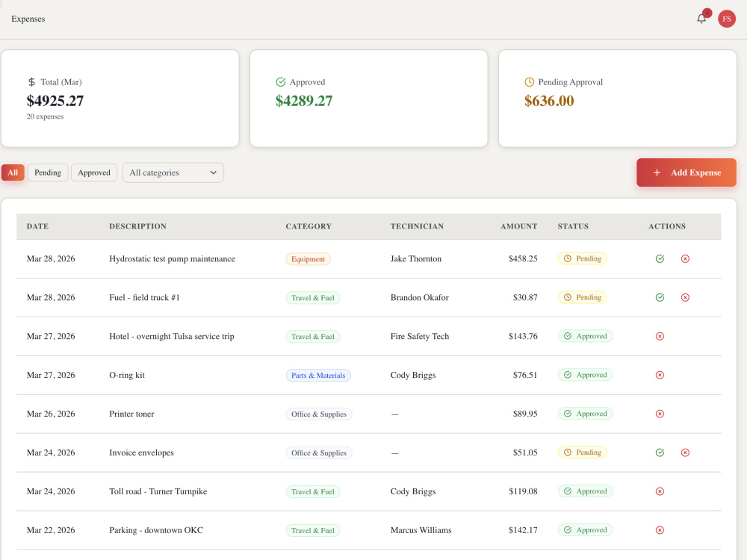Image resolution: width=747 pixels, height=560 pixels.
Task: Click the Add Expense button
Action: pyautogui.click(x=686, y=172)
